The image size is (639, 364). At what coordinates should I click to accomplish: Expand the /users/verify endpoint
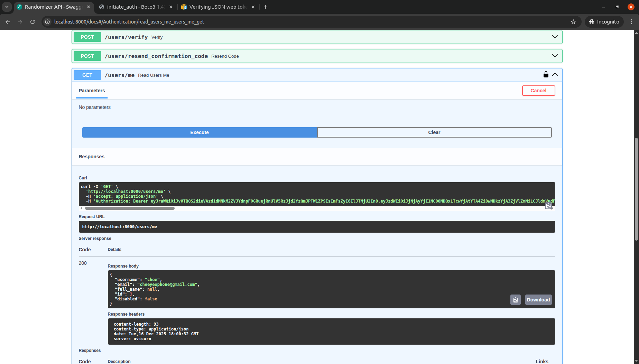pyautogui.click(x=555, y=36)
